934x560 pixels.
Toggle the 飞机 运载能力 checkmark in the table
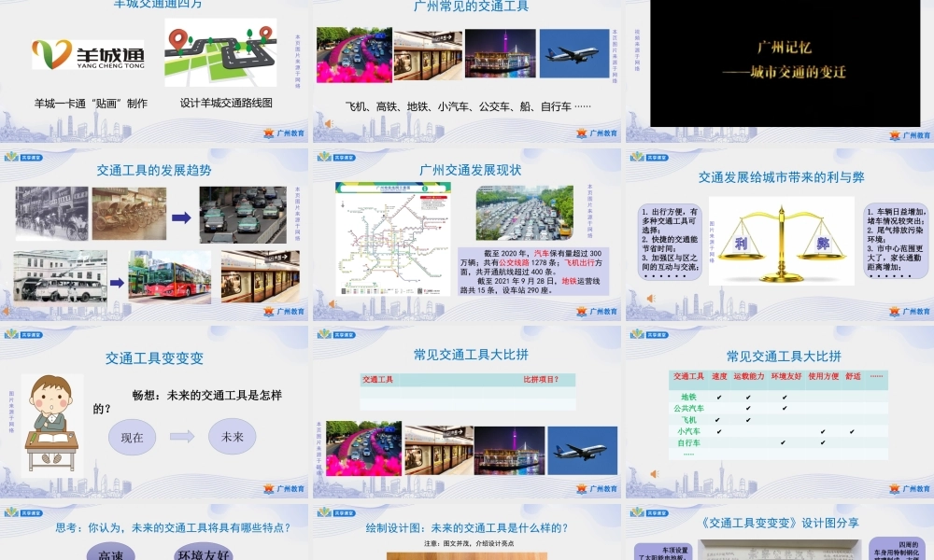point(748,420)
